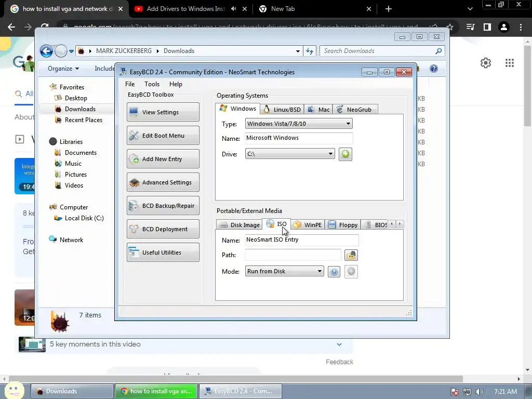Select Desktop in Explorer Favorites
The image size is (532, 399).
(x=76, y=98)
